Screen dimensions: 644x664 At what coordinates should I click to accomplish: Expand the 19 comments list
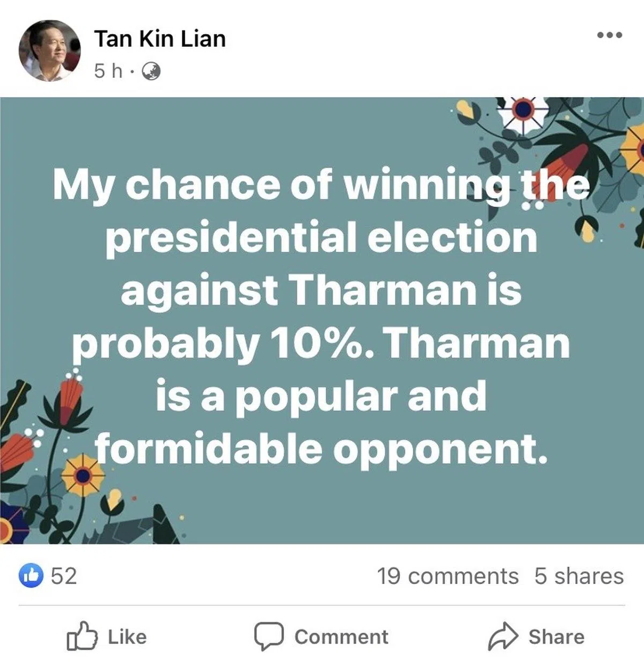click(x=448, y=576)
